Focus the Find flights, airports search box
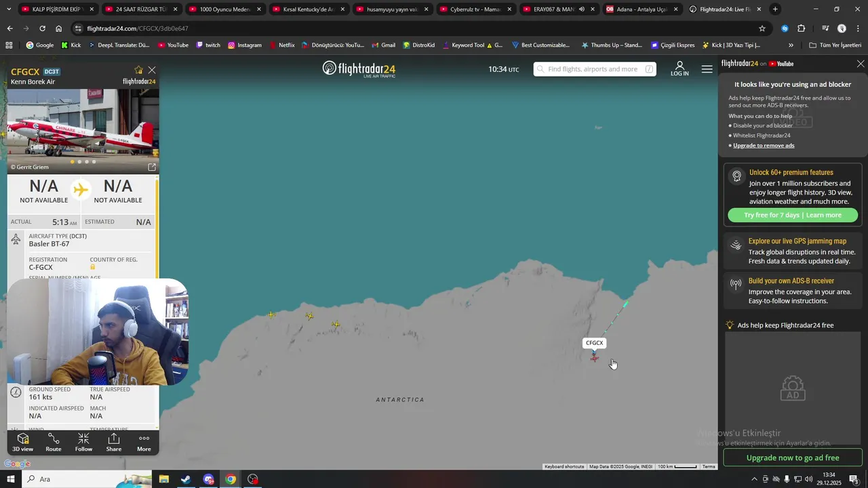Image resolution: width=868 pixels, height=488 pixels. 595,69
